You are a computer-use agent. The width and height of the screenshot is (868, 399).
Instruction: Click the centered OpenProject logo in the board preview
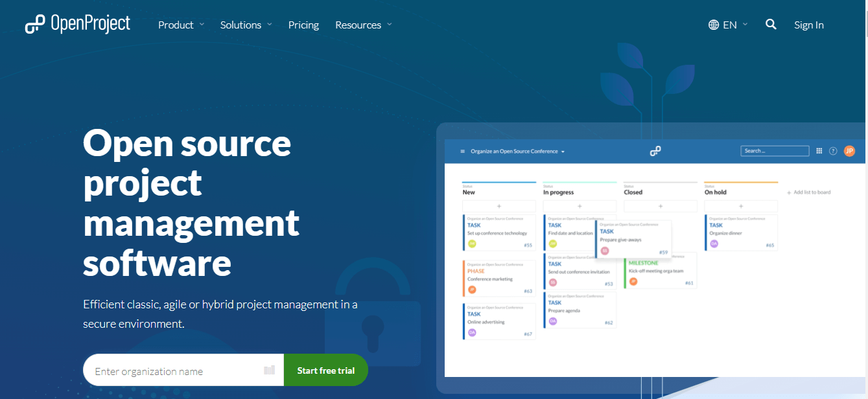tap(655, 151)
